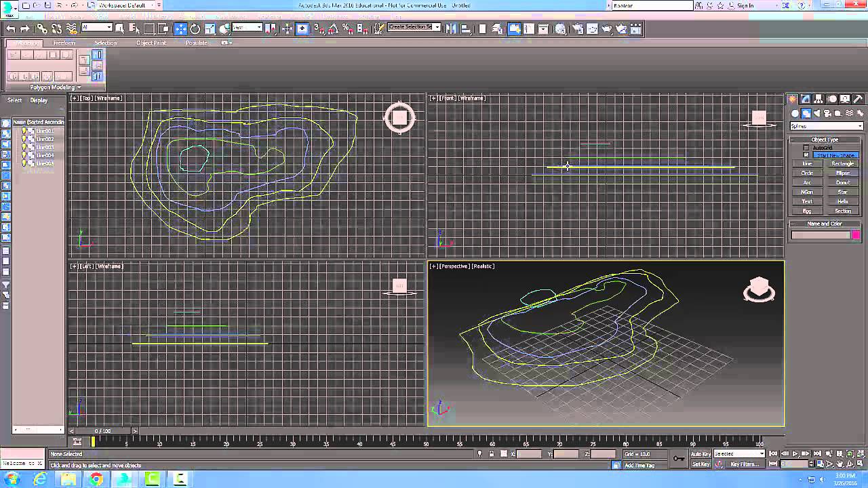Open the Windows Start menu
This screenshot has height=488, width=868.
12,479
